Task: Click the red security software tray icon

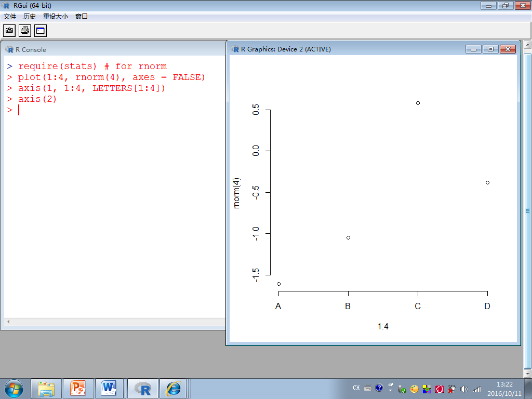Action: [x=440, y=389]
